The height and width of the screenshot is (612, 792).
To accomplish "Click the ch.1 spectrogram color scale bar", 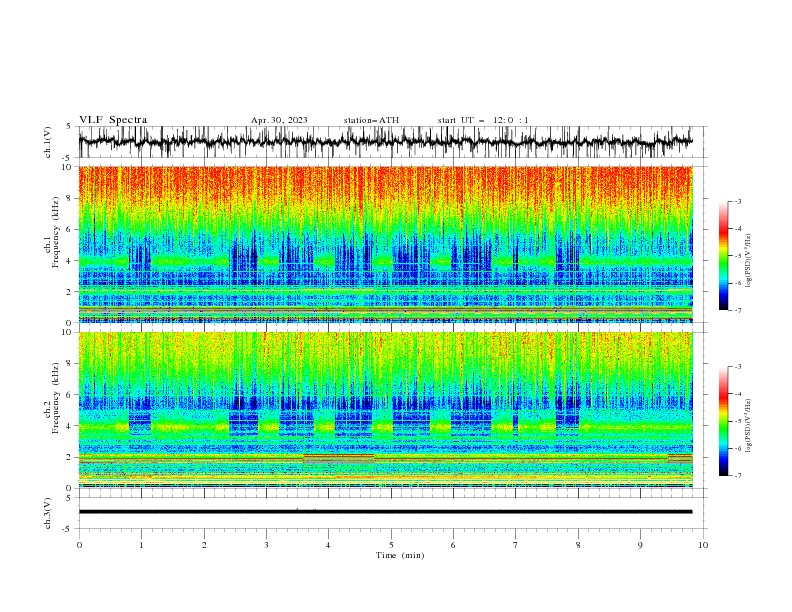I will (x=723, y=256).
